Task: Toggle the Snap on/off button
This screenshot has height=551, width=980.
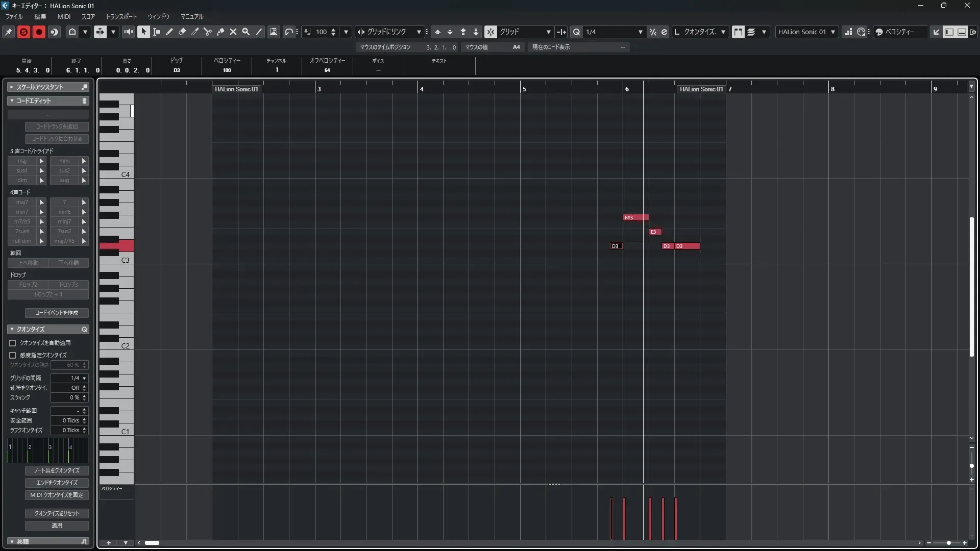Action: point(490,32)
